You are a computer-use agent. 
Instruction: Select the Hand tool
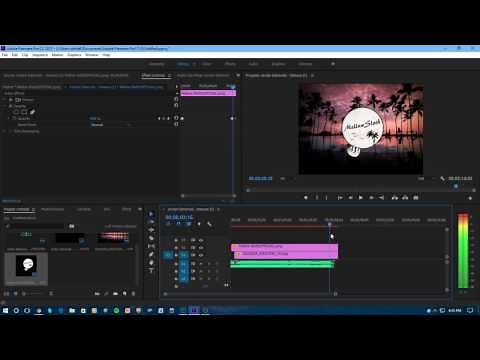point(151,263)
